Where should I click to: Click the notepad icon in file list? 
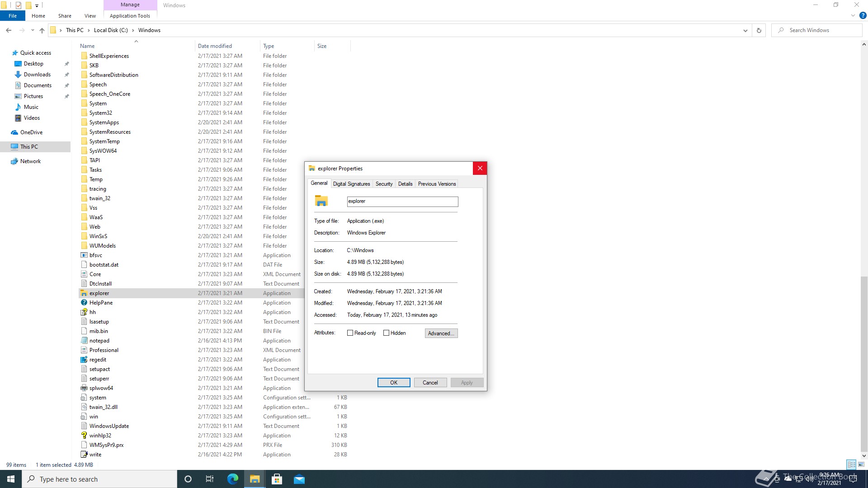84,341
